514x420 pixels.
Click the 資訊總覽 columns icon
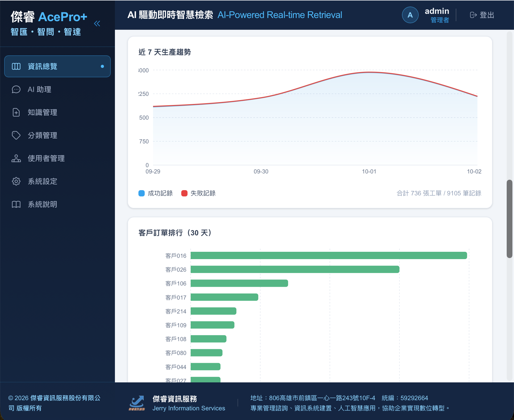(16, 66)
